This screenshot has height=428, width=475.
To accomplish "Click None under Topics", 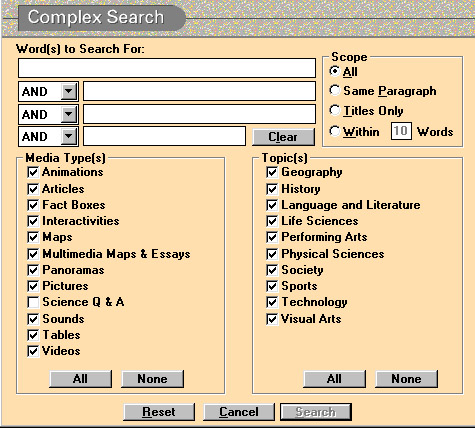I will click(x=406, y=379).
